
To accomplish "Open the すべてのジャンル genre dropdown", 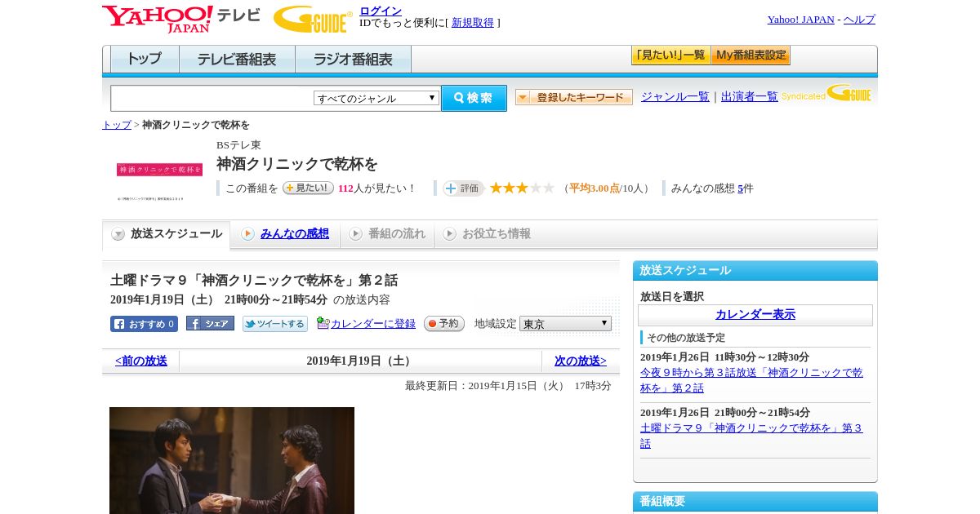I will (376, 98).
